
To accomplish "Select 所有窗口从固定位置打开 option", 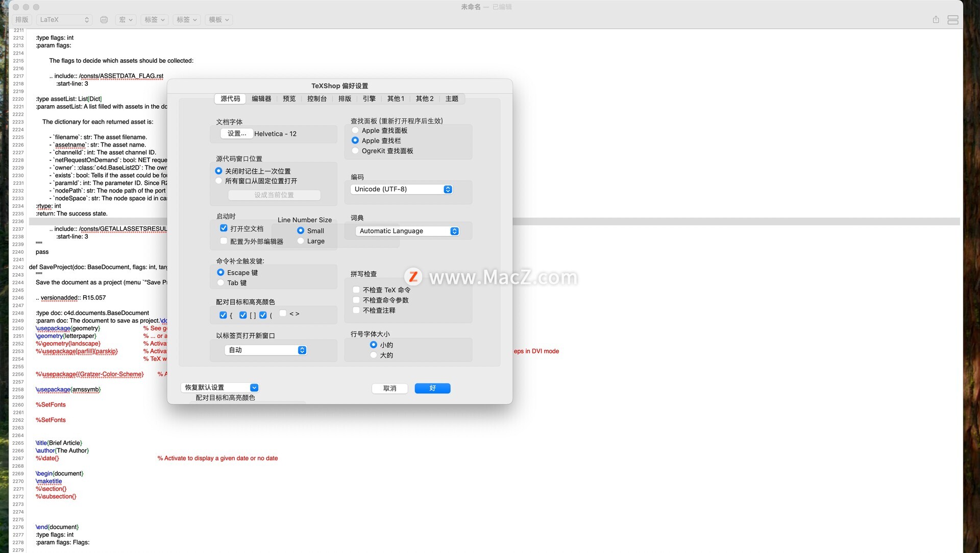I will point(218,181).
